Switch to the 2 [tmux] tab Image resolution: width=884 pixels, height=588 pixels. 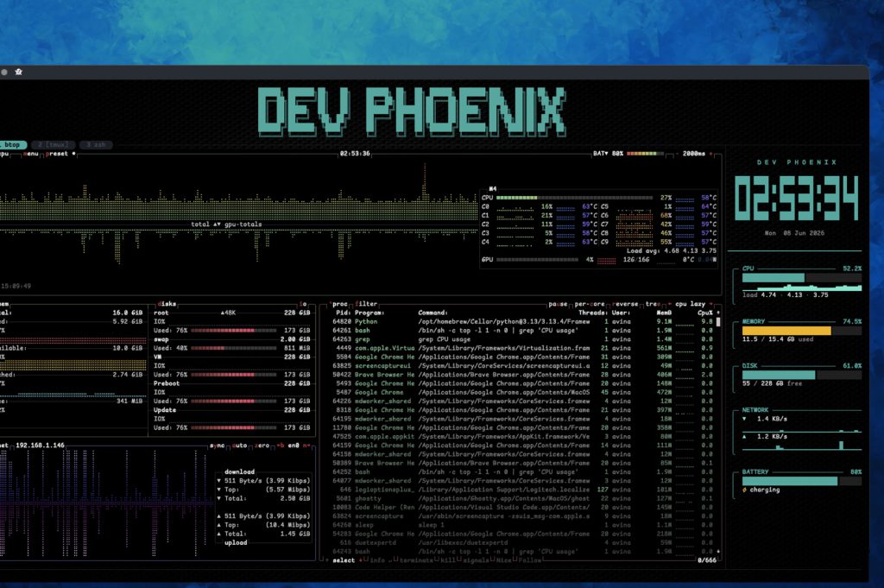(53, 145)
